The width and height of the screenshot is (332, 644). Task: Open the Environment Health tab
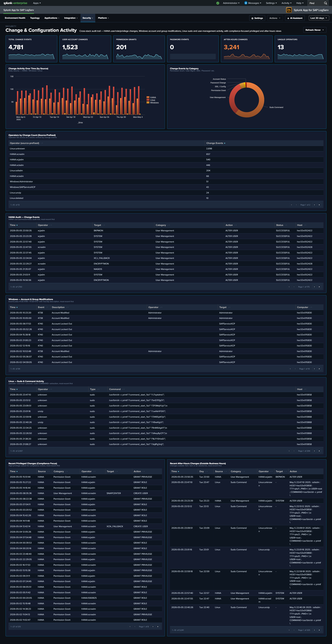15,18
